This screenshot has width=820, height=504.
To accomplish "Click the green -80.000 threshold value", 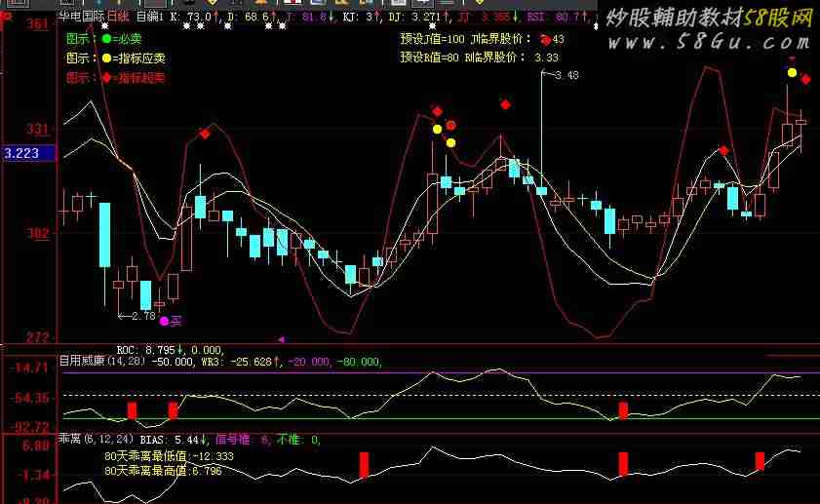I will coord(359,362).
